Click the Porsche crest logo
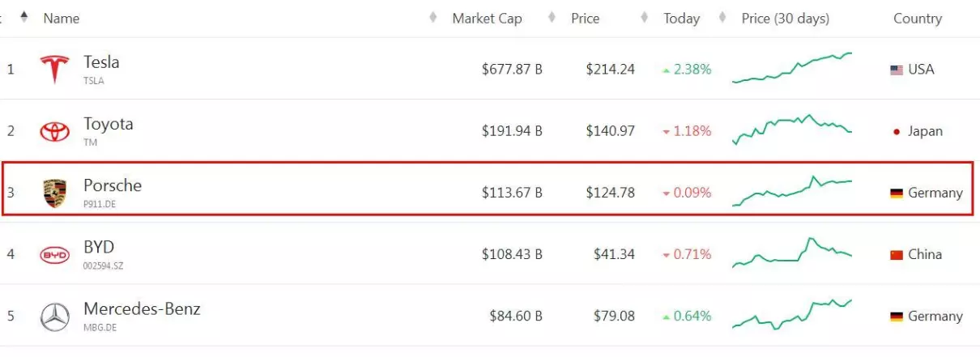The height and width of the screenshot is (357, 980). click(55, 193)
